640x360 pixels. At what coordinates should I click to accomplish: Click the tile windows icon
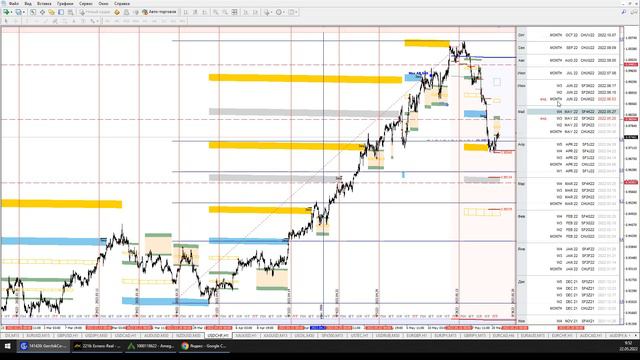tap(235, 12)
